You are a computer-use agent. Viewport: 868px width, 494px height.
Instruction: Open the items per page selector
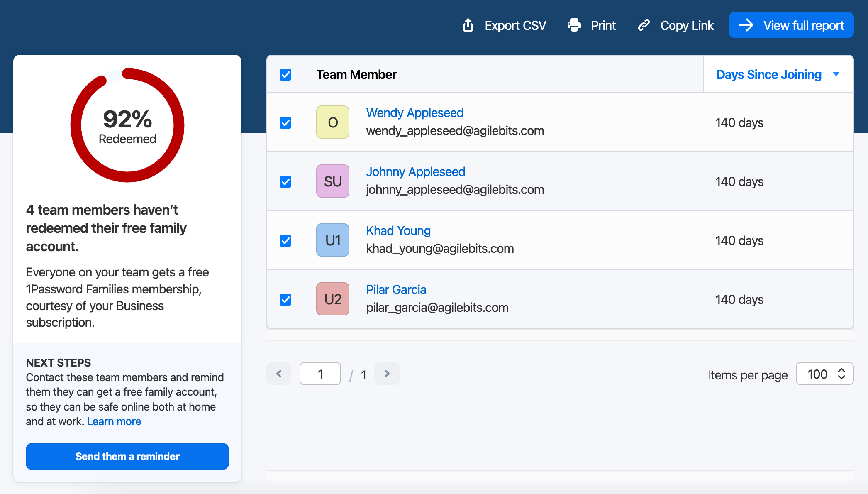(824, 374)
